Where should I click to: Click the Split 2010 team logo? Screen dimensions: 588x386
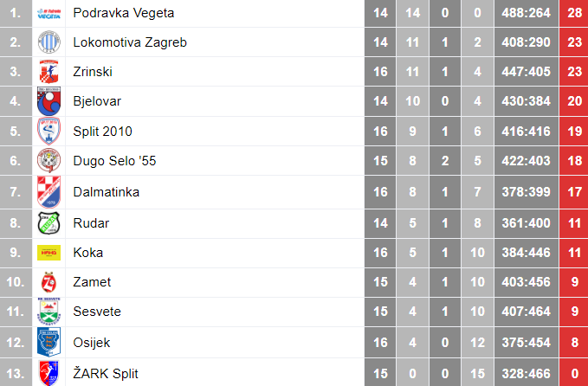coord(48,132)
